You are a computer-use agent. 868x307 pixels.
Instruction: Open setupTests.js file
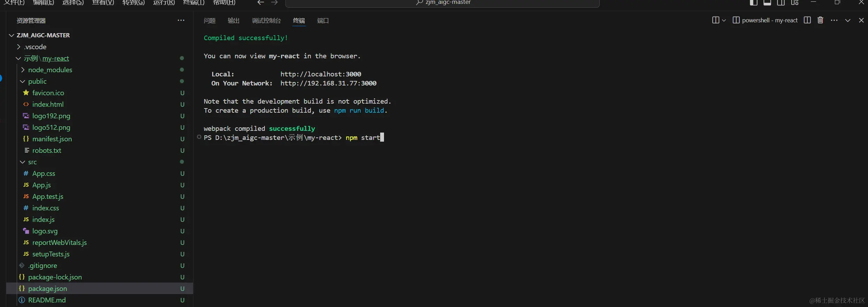click(51, 254)
